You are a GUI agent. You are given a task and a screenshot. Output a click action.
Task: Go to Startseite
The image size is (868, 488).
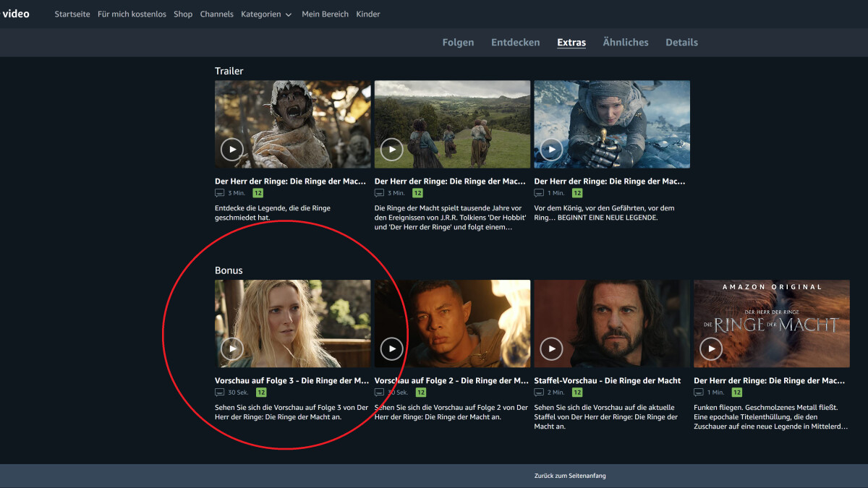coord(72,14)
